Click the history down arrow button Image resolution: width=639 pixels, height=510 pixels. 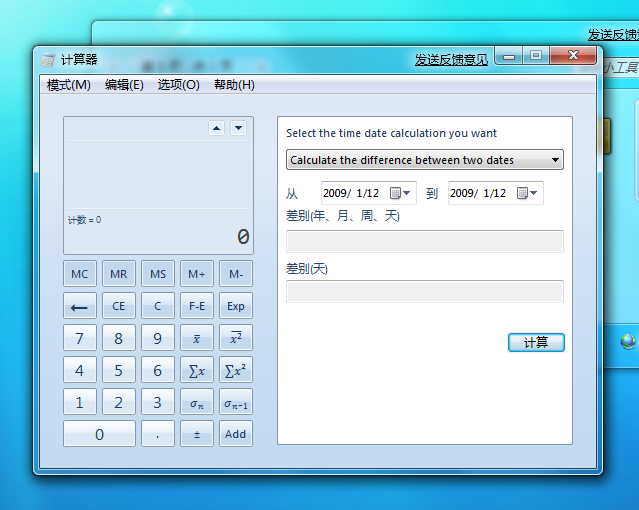click(238, 128)
